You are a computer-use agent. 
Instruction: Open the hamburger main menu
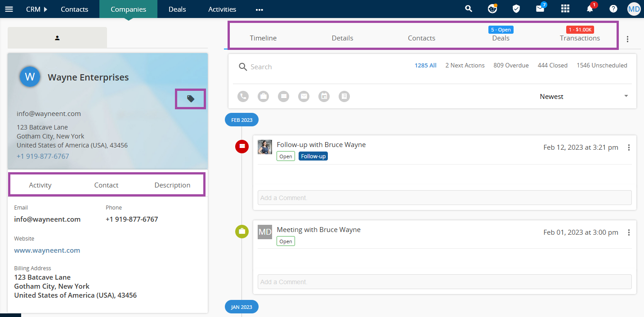coord(9,9)
